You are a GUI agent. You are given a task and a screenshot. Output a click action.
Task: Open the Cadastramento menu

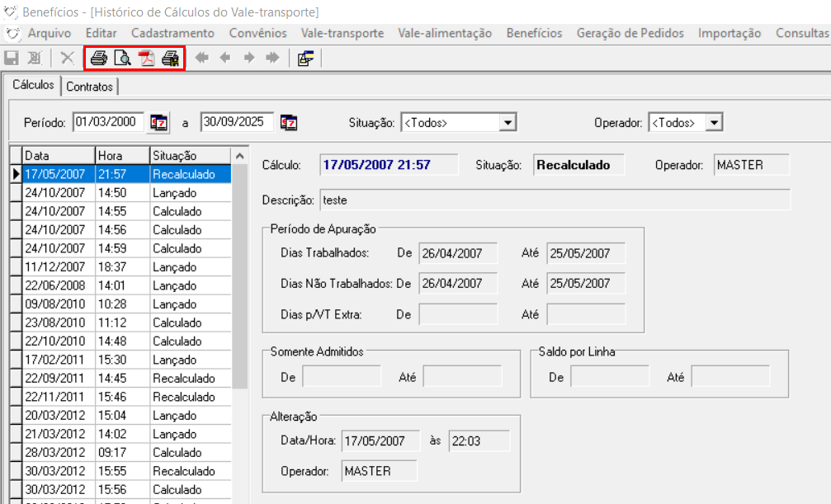(x=172, y=33)
